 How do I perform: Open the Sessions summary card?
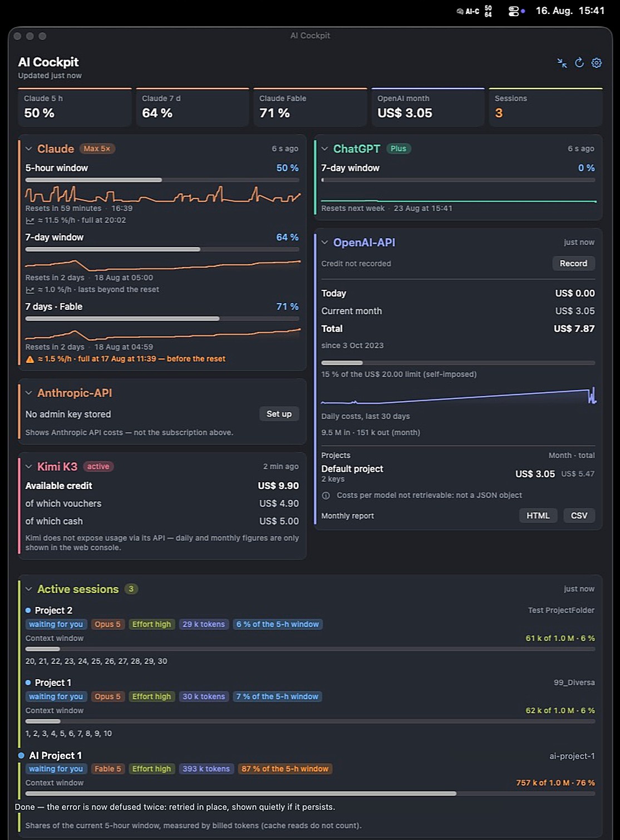point(545,107)
